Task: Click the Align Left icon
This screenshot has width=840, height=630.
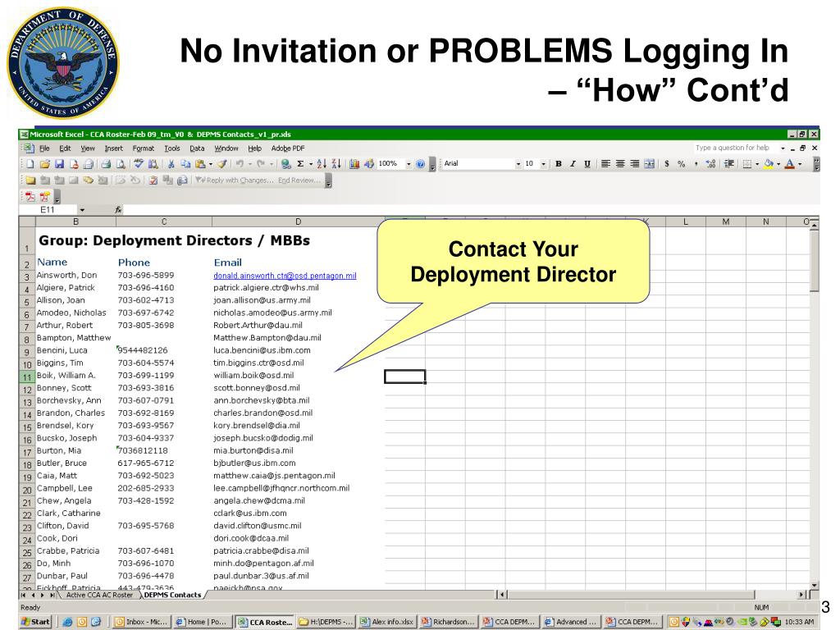Action: [606, 164]
